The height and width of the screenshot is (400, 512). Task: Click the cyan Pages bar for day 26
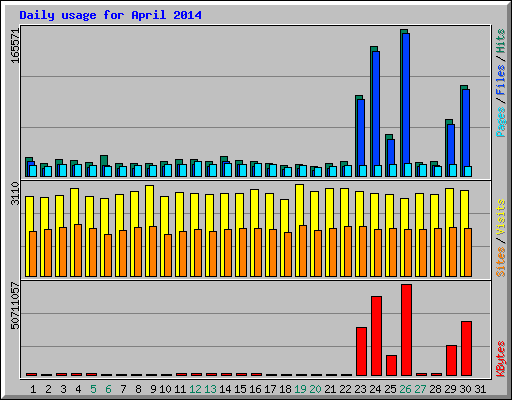point(408,170)
